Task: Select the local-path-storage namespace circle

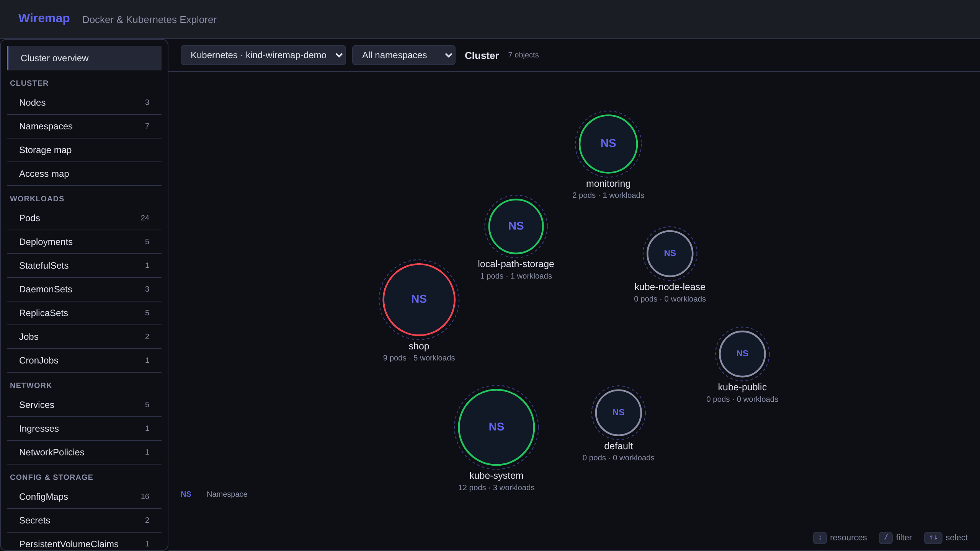Action: click(x=516, y=226)
